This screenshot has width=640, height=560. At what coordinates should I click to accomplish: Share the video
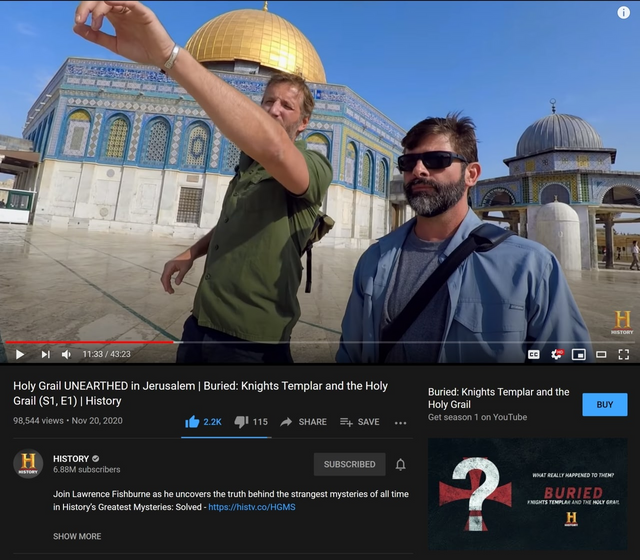click(x=303, y=422)
